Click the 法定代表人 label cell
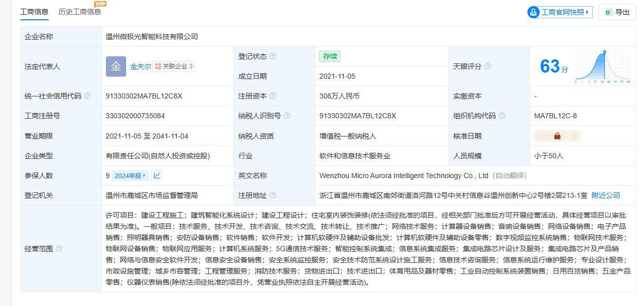The height and width of the screenshot is (306, 644). pyautogui.click(x=61, y=66)
